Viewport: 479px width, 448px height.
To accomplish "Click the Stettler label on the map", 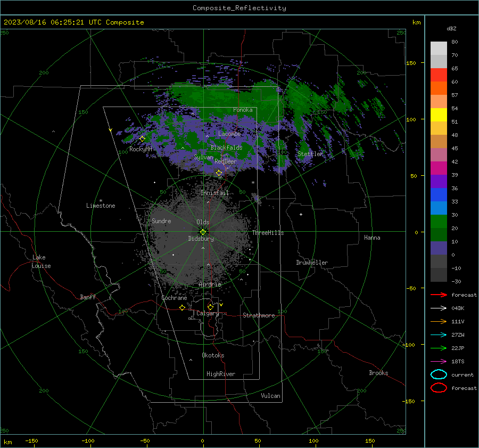I will pyautogui.click(x=310, y=154).
